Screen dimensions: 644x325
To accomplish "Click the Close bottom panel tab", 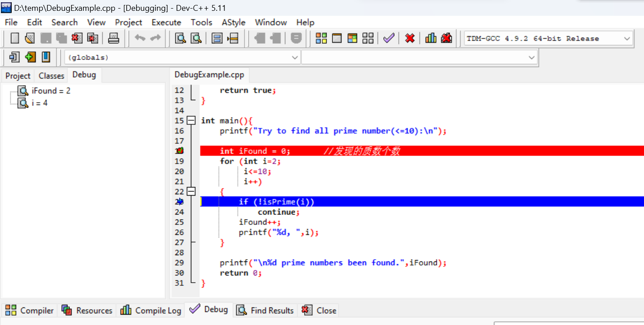I will [x=319, y=310].
